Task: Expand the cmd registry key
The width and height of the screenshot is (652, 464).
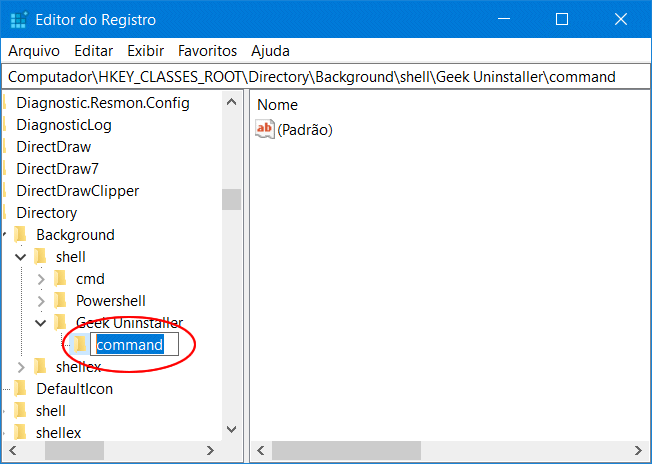Action: click(x=41, y=279)
